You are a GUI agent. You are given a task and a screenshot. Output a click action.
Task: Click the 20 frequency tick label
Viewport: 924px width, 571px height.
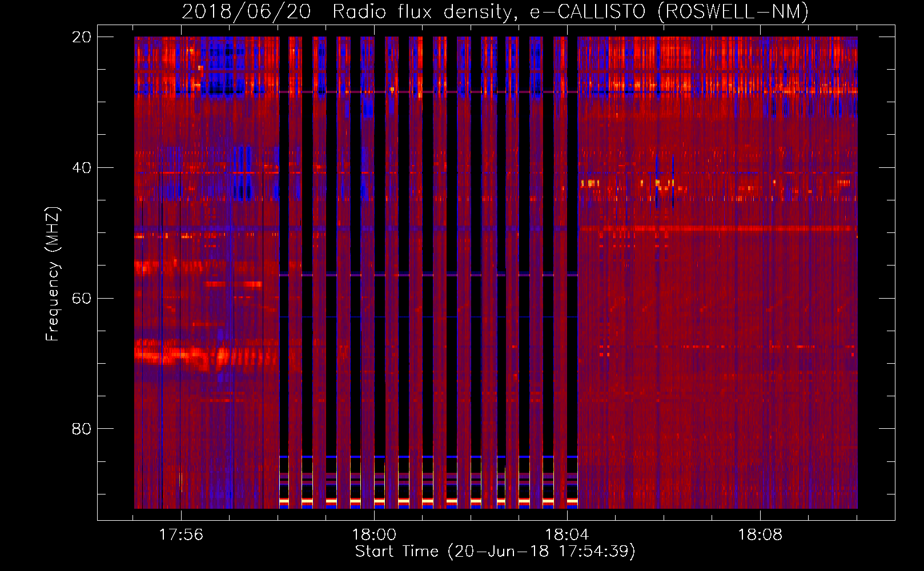point(81,37)
